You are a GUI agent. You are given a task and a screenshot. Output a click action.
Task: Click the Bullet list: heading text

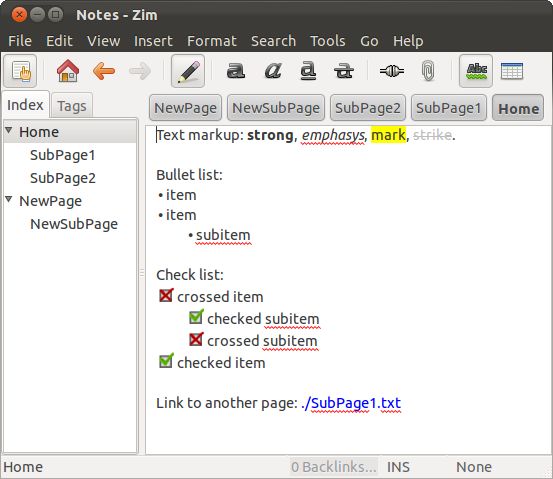coord(189,175)
